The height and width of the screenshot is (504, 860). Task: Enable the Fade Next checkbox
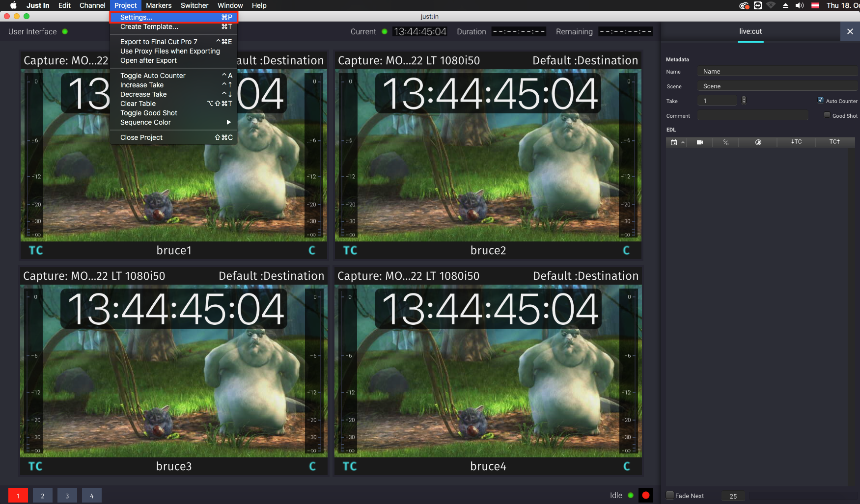[x=670, y=495]
